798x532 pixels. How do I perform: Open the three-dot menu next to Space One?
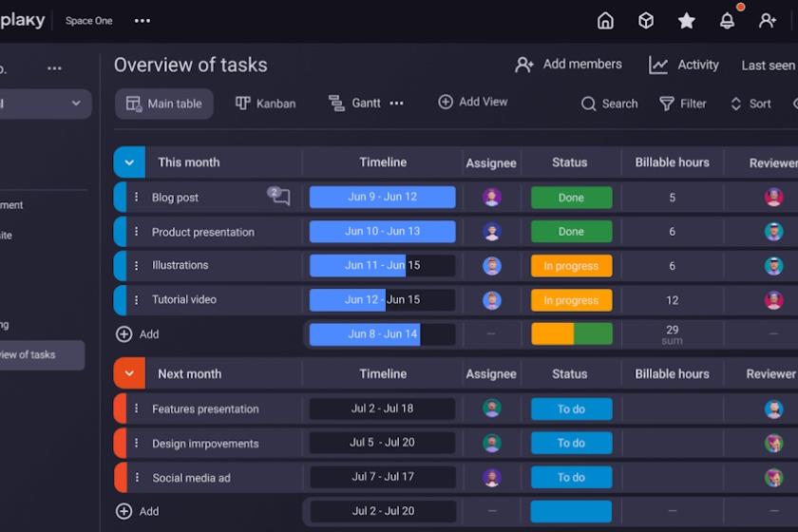click(142, 21)
